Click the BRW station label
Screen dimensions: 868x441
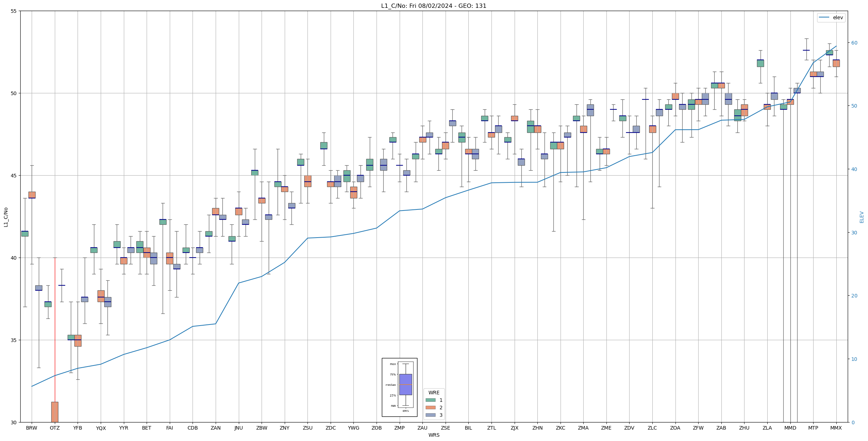coord(32,428)
